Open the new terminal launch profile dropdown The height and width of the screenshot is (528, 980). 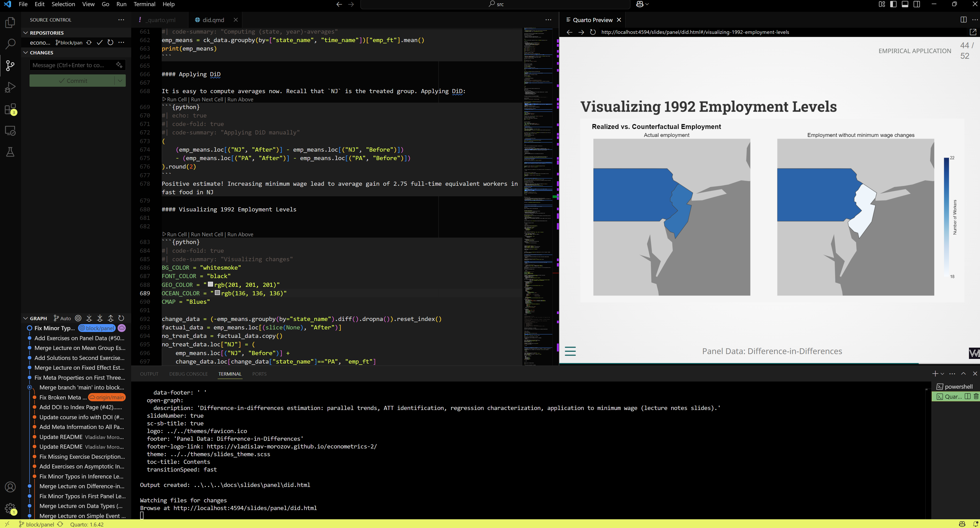click(942, 374)
